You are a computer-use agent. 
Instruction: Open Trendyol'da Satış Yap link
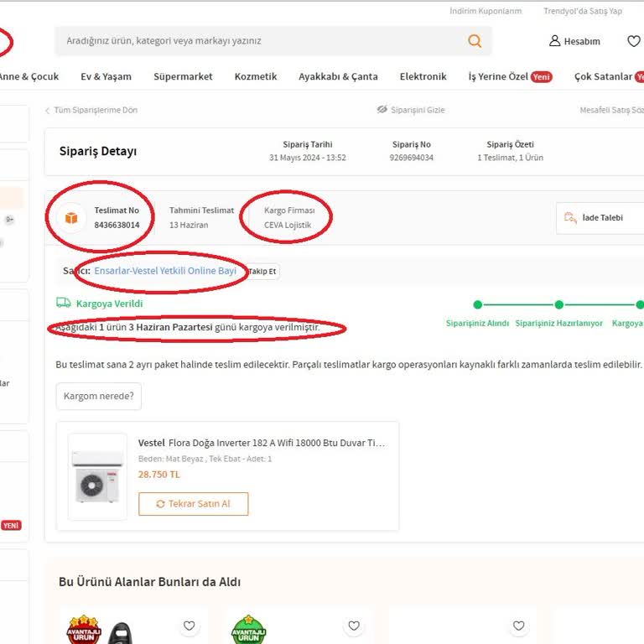pos(583,11)
